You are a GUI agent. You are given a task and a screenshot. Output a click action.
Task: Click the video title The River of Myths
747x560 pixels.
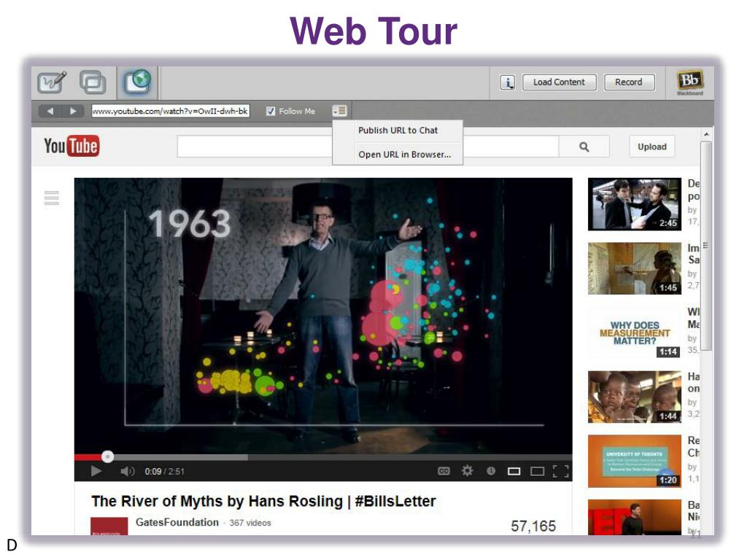[263, 501]
